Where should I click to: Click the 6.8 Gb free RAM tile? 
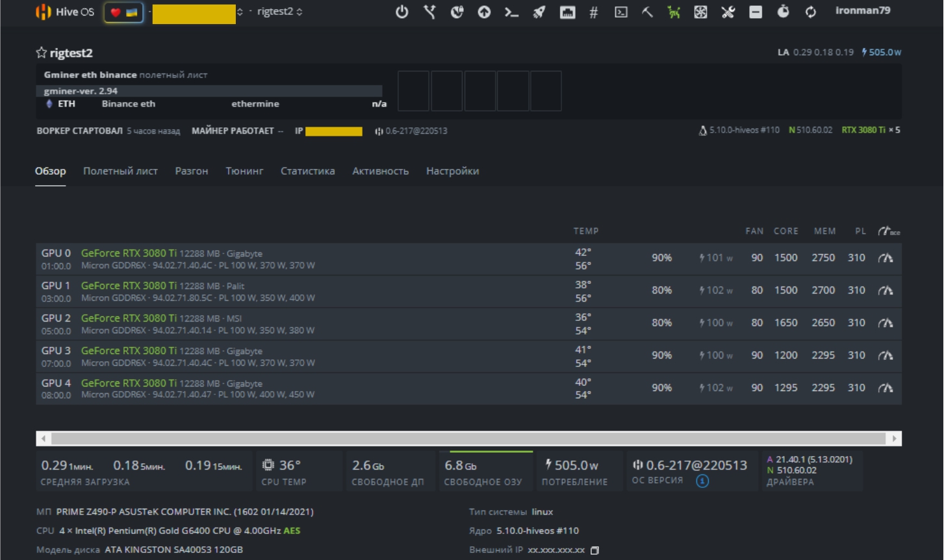[x=486, y=472]
